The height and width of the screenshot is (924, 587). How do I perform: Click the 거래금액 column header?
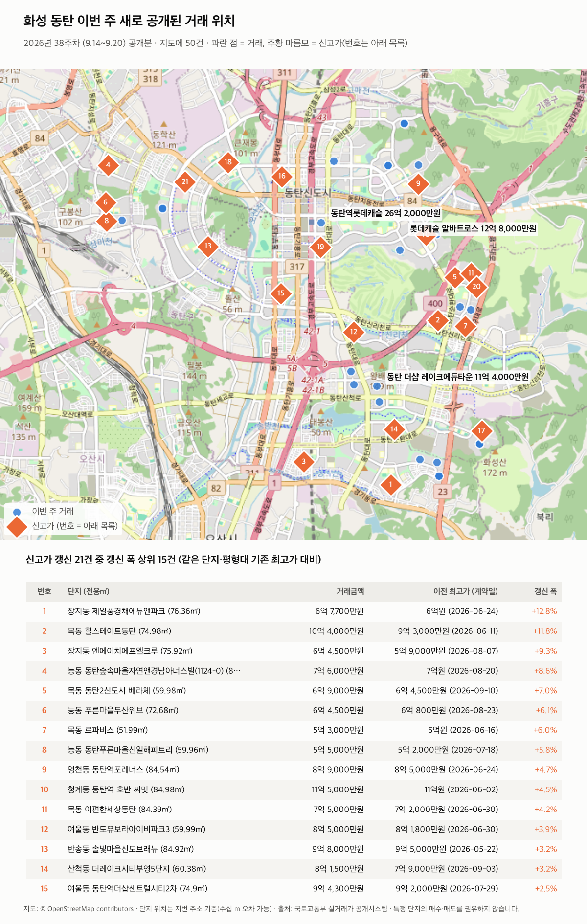tap(350, 591)
